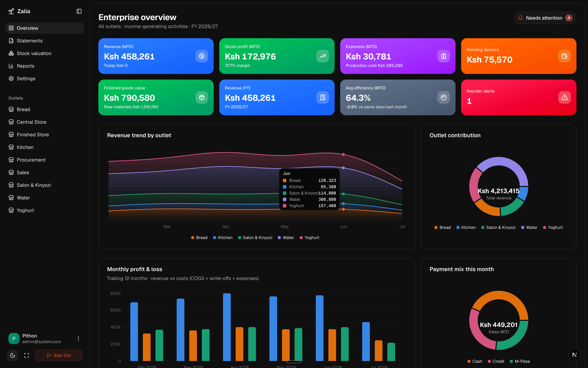Open user options three-dot menu
Viewport: 588px width, 368px height.
(78, 339)
